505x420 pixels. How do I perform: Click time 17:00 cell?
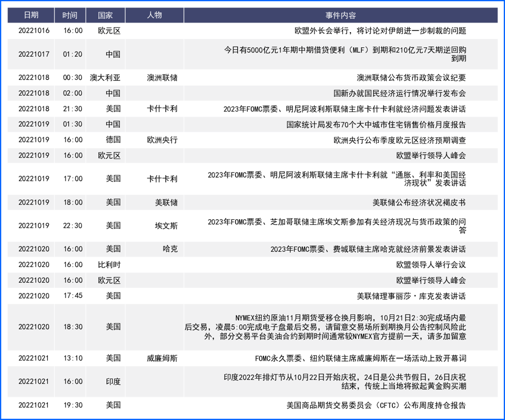point(73,179)
